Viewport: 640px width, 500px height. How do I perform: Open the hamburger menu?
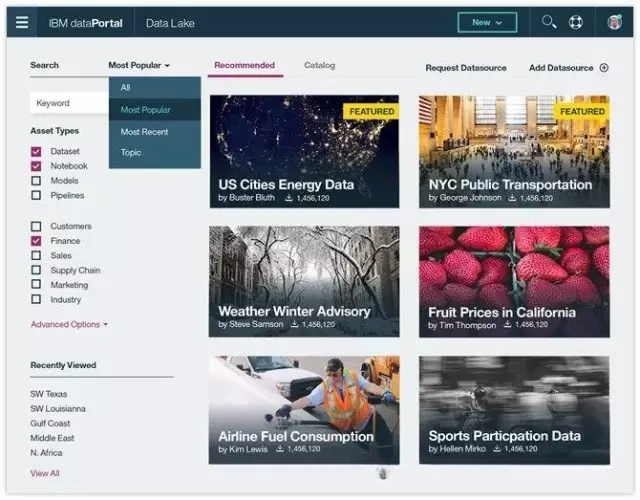22,22
